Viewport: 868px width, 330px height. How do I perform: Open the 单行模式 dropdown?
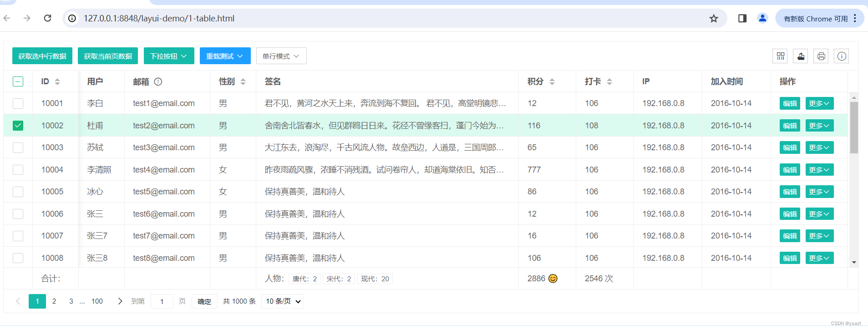[x=281, y=56]
